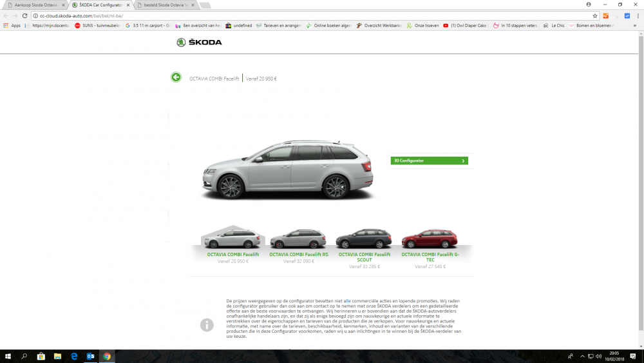Open Microsoft Store from the taskbar

click(41, 356)
